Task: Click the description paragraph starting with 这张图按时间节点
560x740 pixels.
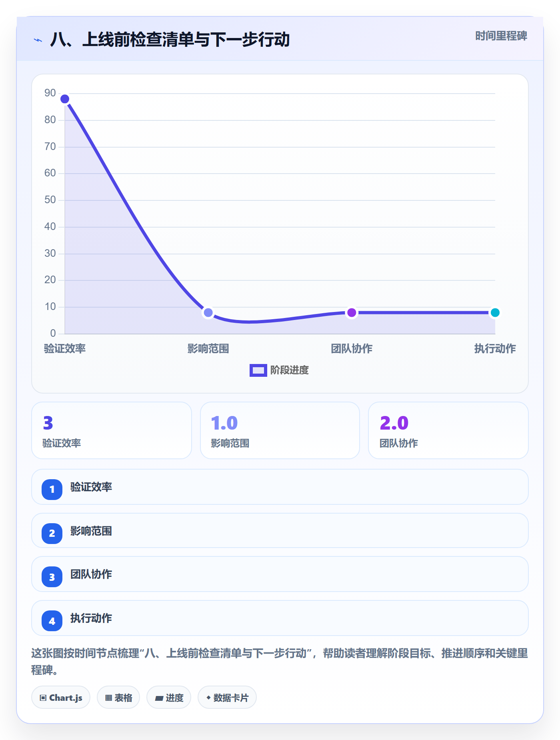Action: click(x=280, y=661)
